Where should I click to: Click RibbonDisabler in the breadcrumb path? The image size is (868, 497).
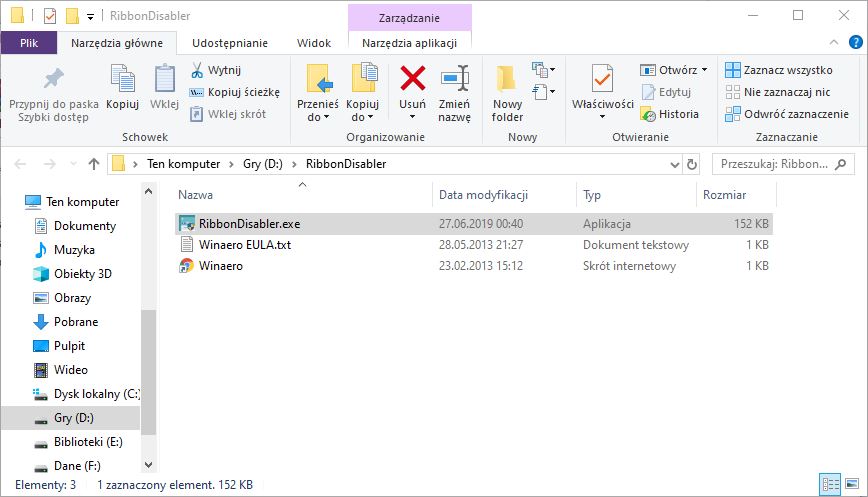click(346, 164)
